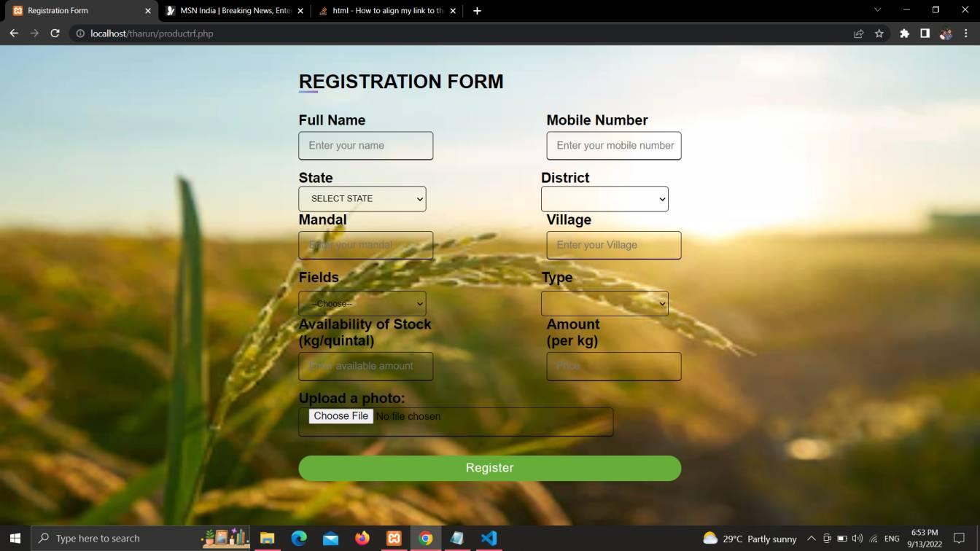This screenshot has width=980, height=551.
Task: Open the notifications action center
Action: [x=960, y=539]
